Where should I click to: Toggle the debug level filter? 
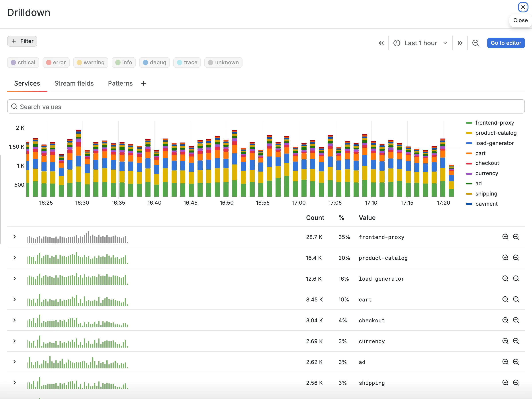pos(155,63)
